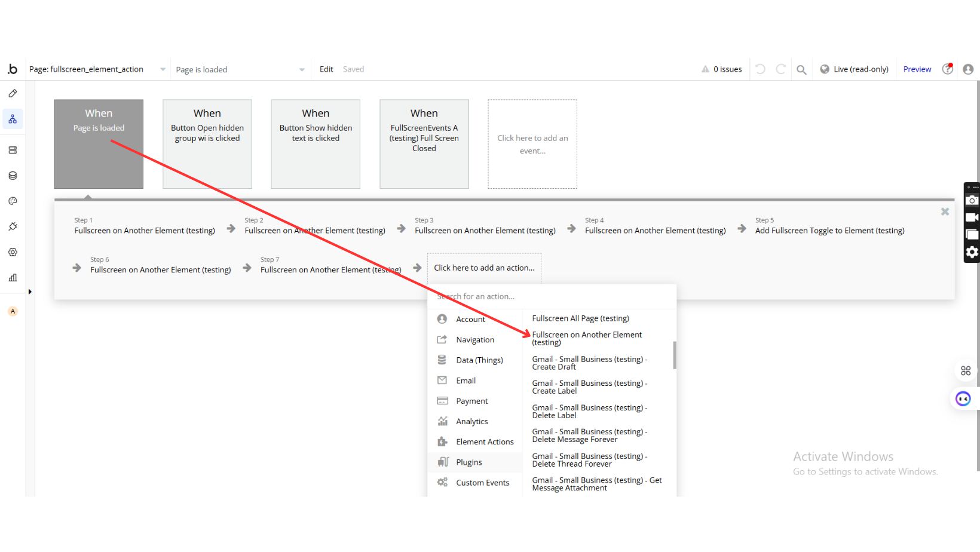
Task: Open the Design tab pencil icon
Action: pyautogui.click(x=13, y=94)
